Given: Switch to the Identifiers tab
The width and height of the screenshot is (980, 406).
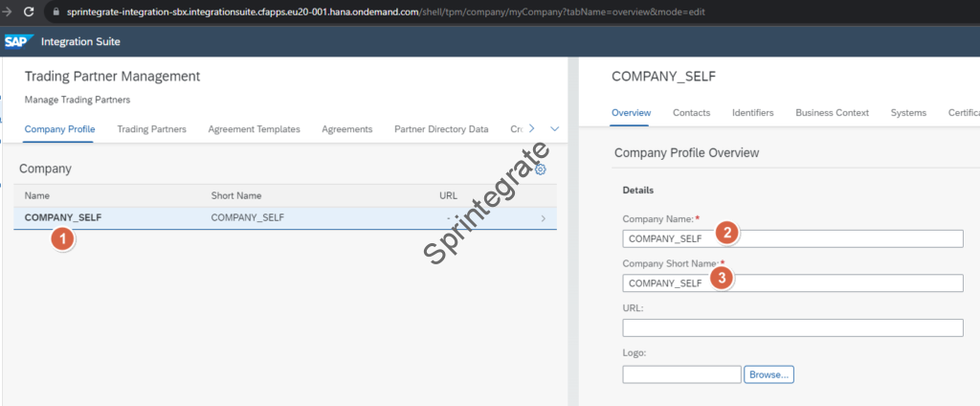Looking at the screenshot, I should 752,113.
